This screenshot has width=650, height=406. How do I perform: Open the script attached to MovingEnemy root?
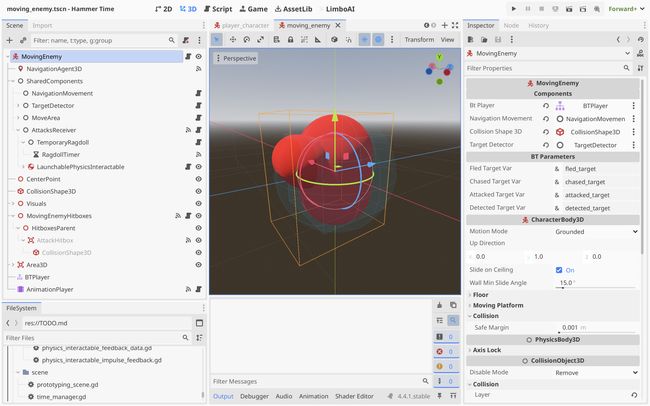[x=188, y=56]
